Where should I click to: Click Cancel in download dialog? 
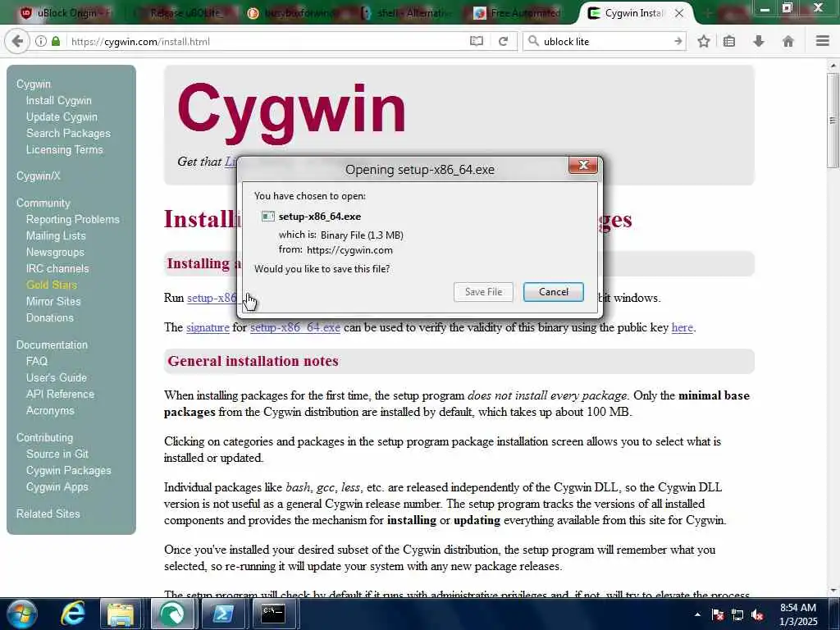pos(554,292)
